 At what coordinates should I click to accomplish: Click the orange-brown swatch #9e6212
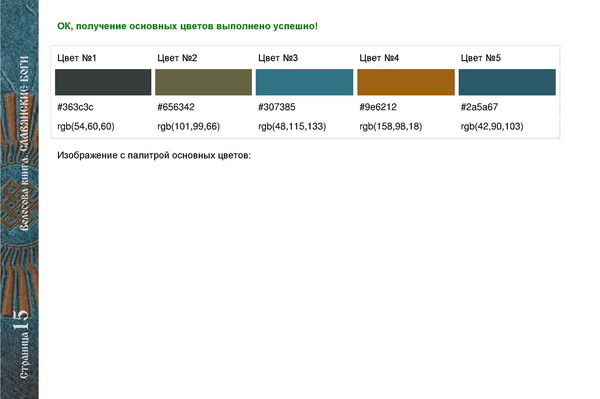[406, 82]
